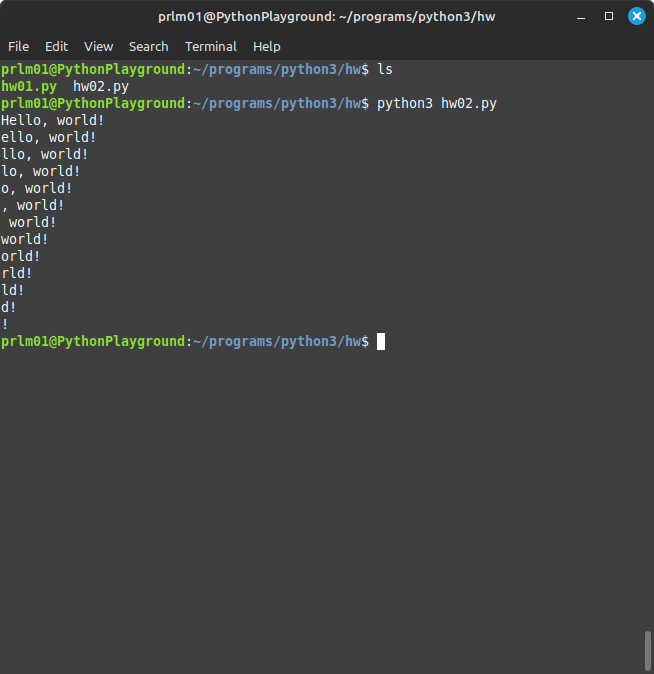
Task: Click the 'ls' command text
Action: pos(385,69)
